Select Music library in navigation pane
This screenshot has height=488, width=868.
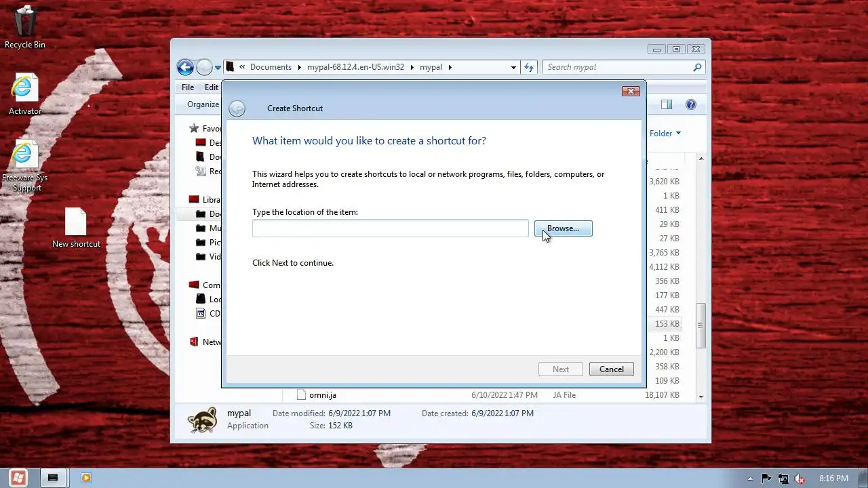(x=209, y=228)
